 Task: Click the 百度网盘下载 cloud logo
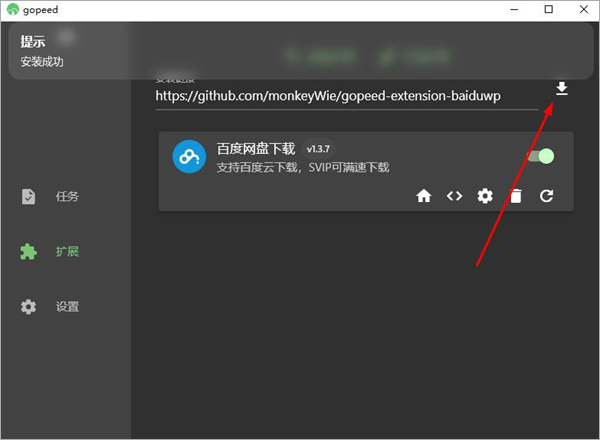189,156
